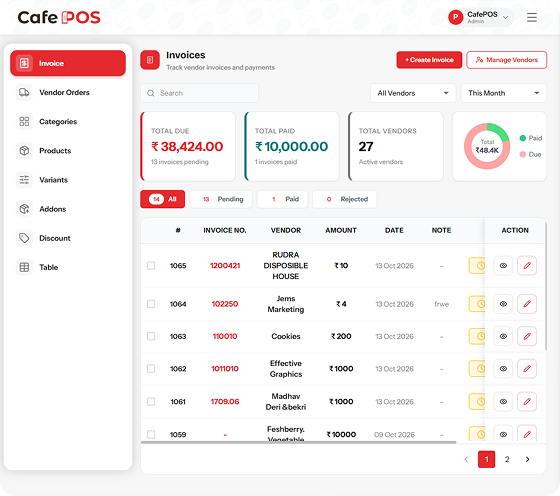Click pending clock status on row 1062
This screenshot has height=496, width=560.
click(478, 369)
